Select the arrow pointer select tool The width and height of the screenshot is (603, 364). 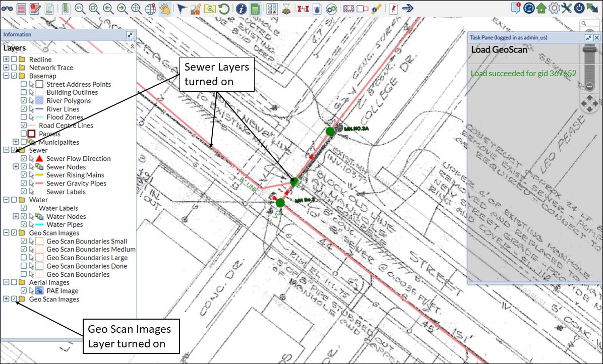click(182, 8)
